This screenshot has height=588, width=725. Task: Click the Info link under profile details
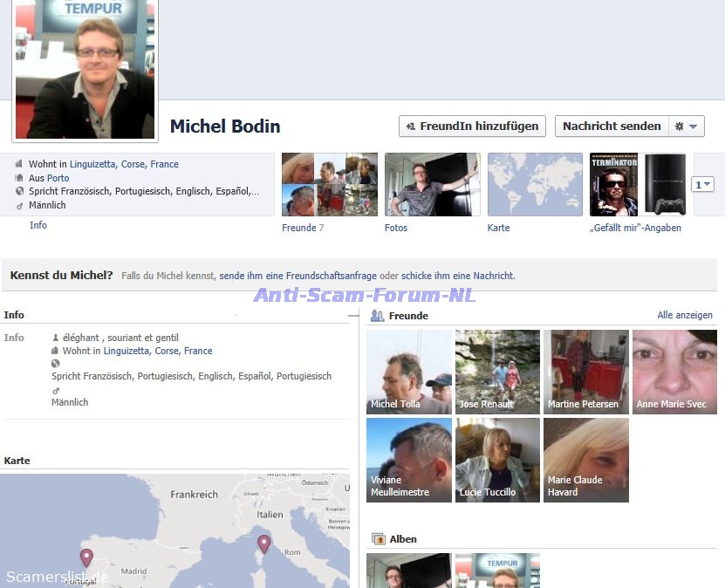(x=38, y=225)
